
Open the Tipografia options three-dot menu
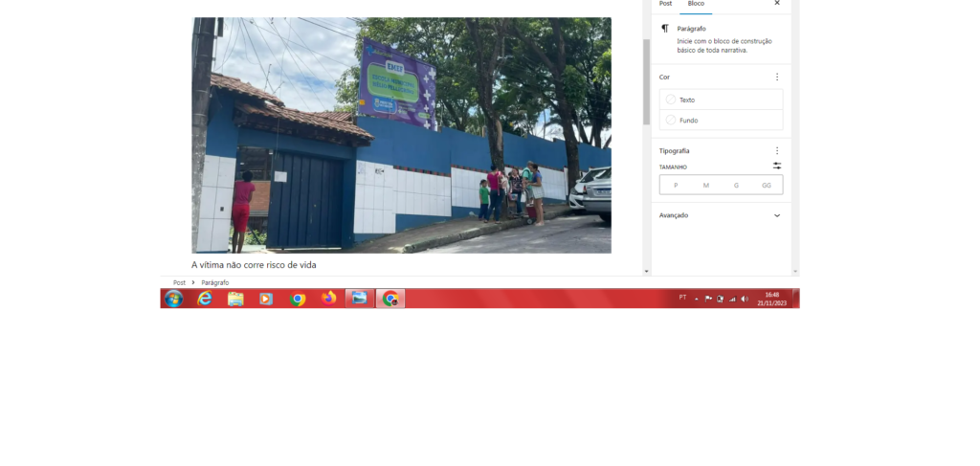(x=776, y=150)
